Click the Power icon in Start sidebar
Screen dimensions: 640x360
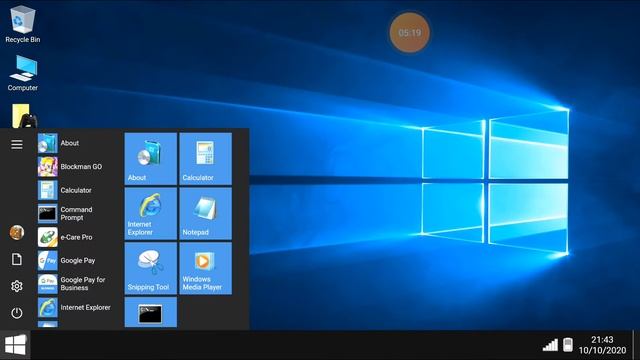click(x=17, y=313)
